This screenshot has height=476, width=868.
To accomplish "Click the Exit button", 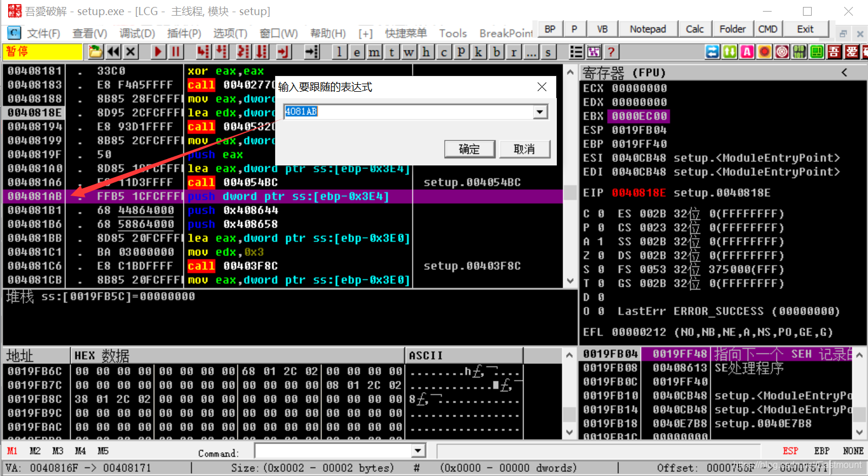I will (x=805, y=29).
